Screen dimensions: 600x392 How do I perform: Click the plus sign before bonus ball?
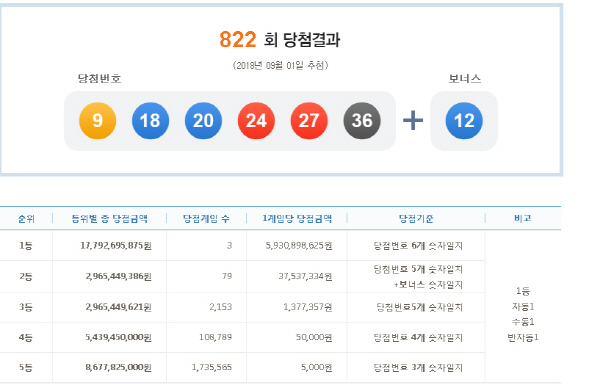413,121
